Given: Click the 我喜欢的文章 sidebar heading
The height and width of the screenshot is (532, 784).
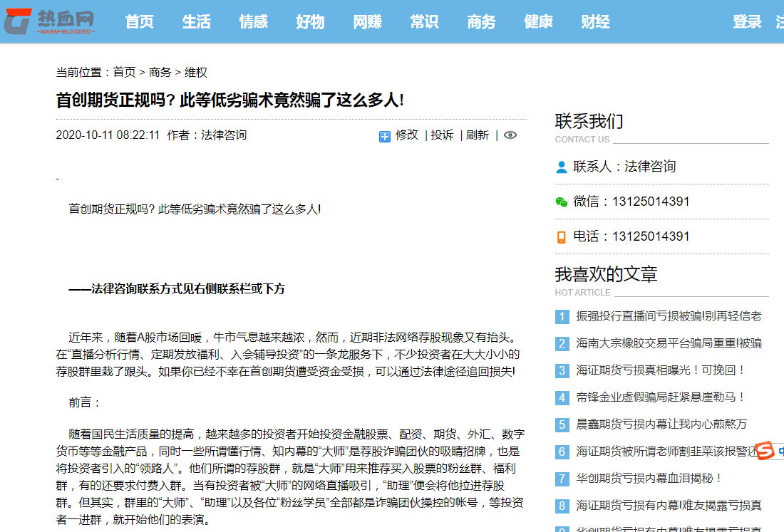Looking at the screenshot, I should [606, 274].
